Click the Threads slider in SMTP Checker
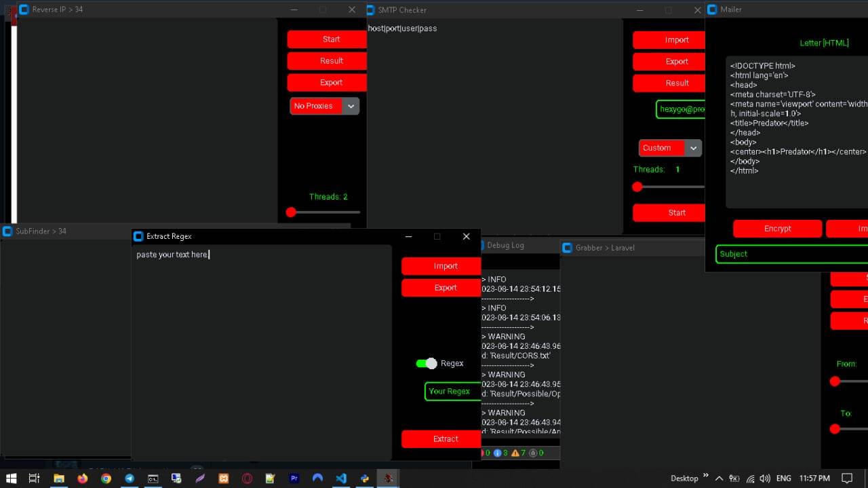Screen dimensions: 868x488 [x=669, y=187]
